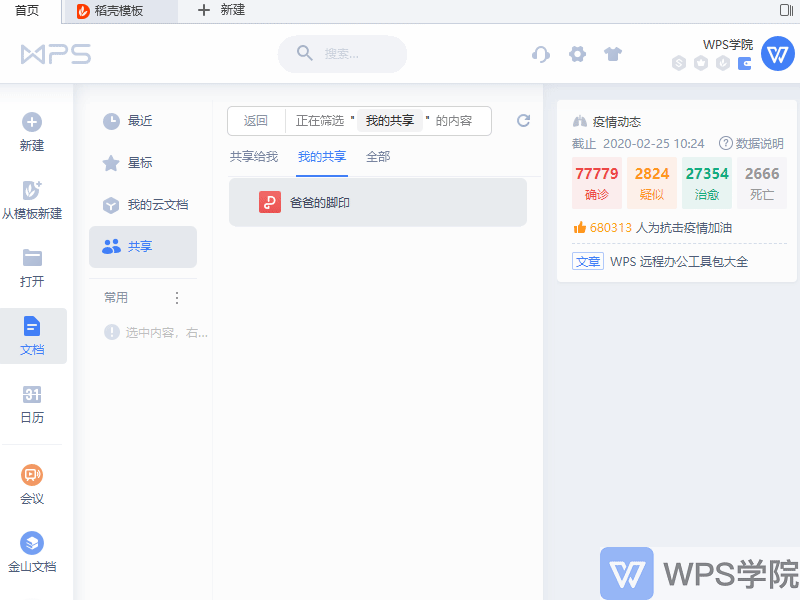Screen dimensions: 800x600
Task: Switch to the 全部 tab
Action: pyautogui.click(x=378, y=157)
